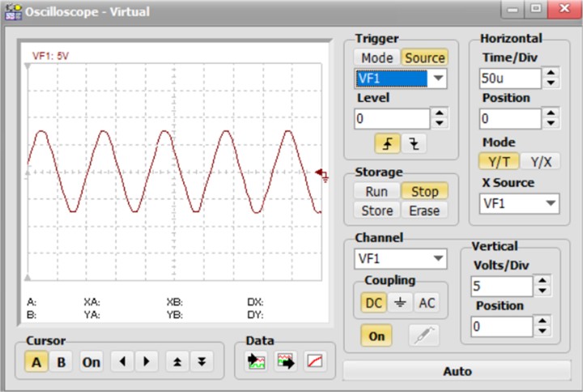
Task: Click the Erase button
Action: [x=424, y=211]
